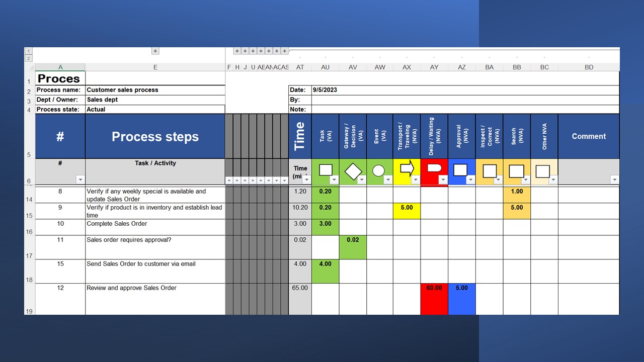Image resolution: width=644 pixels, height=362 pixels.
Task: Select the Other NVA square icon
Action: (542, 171)
